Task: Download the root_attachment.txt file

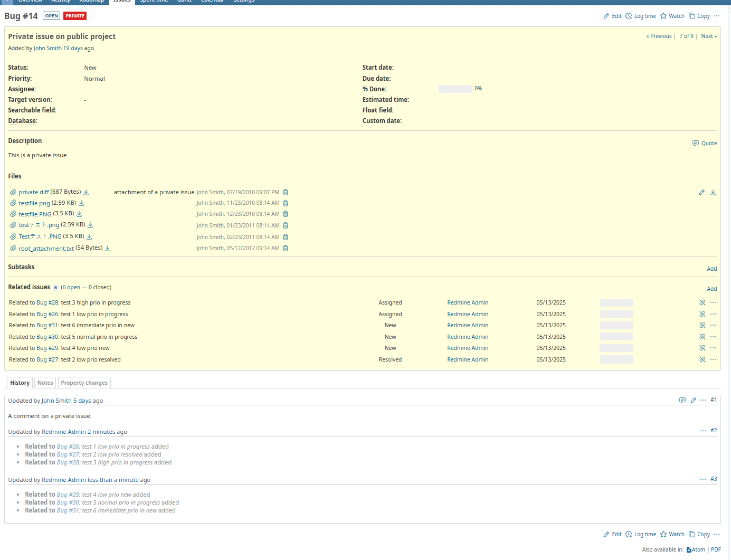Action: 108,248
